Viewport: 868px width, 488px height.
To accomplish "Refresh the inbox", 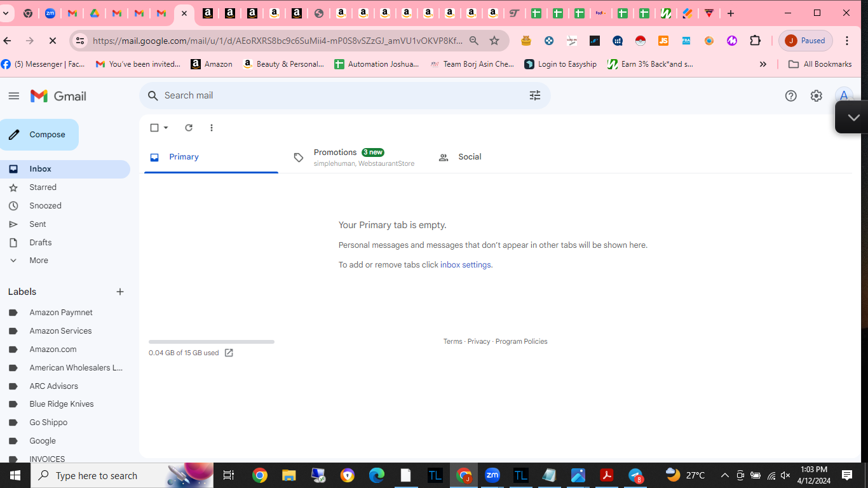I will 189,128.
